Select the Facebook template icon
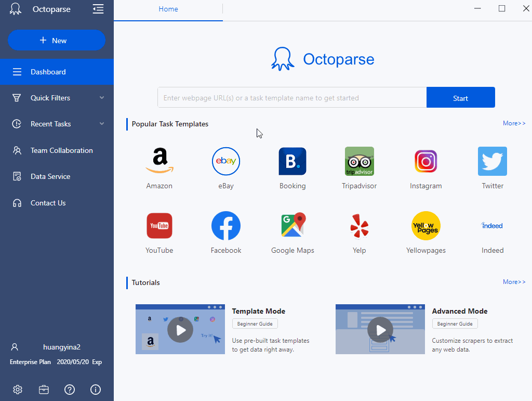Image resolution: width=532 pixels, height=401 pixels. (226, 225)
